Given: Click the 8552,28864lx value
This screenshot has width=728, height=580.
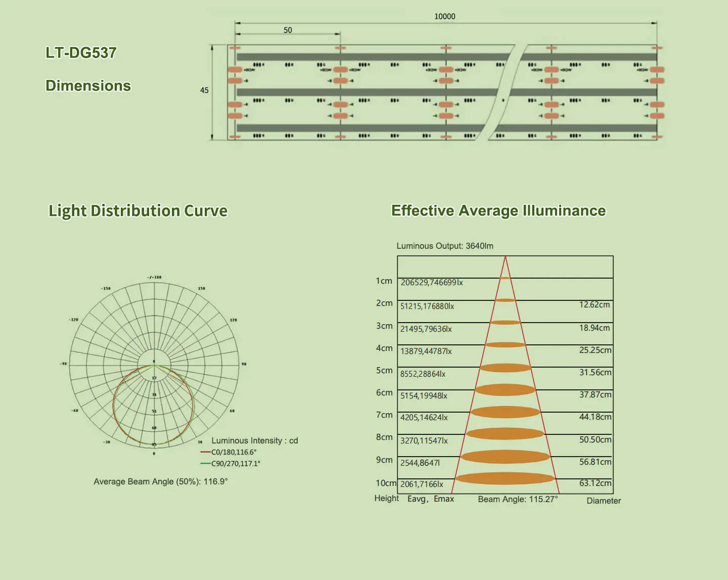Looking at the screenshot, I should click(423, 374).
